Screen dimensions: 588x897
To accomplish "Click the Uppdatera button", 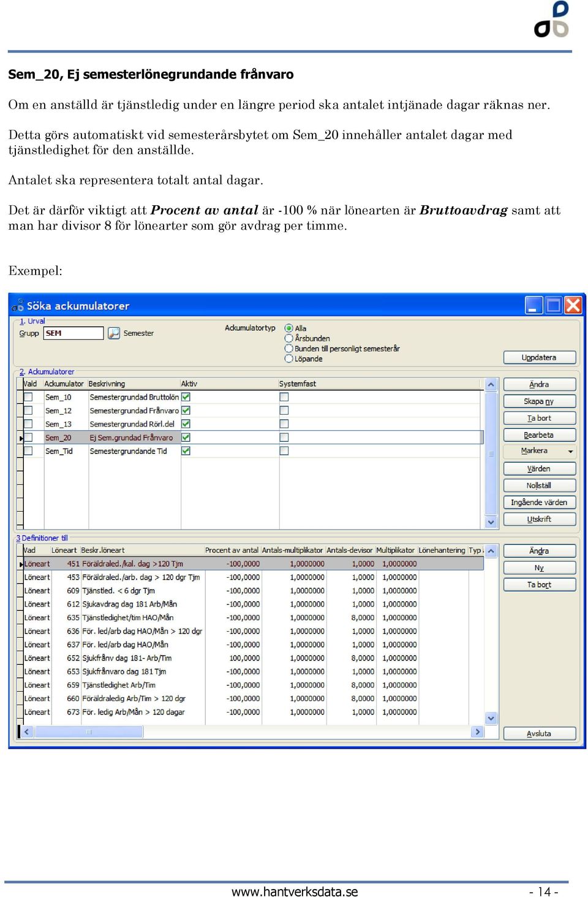I will (540, 357).
